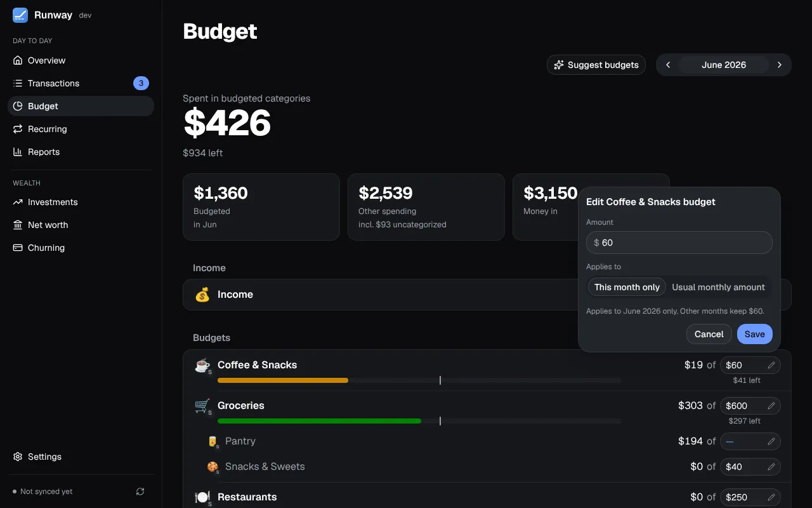Click the Coffee & Snacks cup icon
Image resolution: width=812 pixels, height=508 pixels.
[202, 365]
